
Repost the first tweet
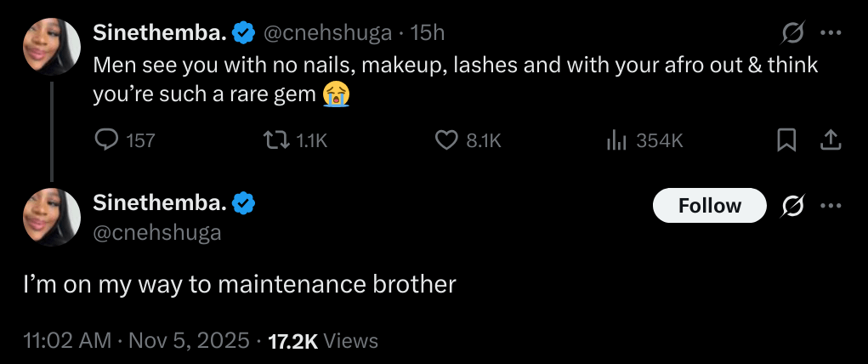(276, 140)
